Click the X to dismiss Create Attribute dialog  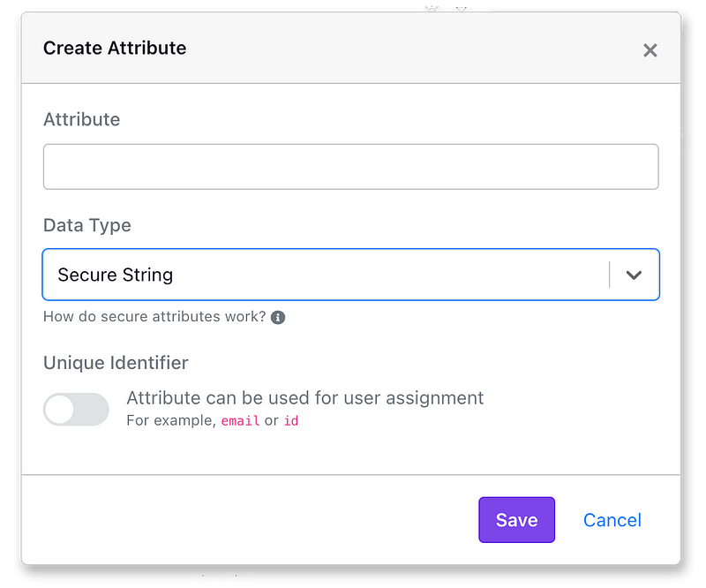point(650,50)
